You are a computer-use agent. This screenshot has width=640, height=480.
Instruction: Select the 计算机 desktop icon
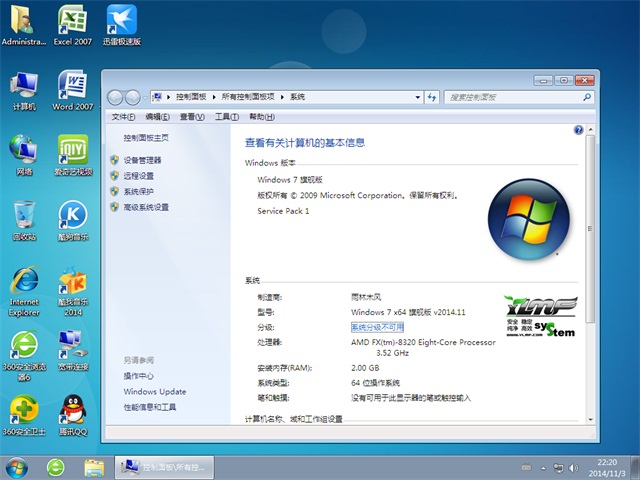point(24,91)
